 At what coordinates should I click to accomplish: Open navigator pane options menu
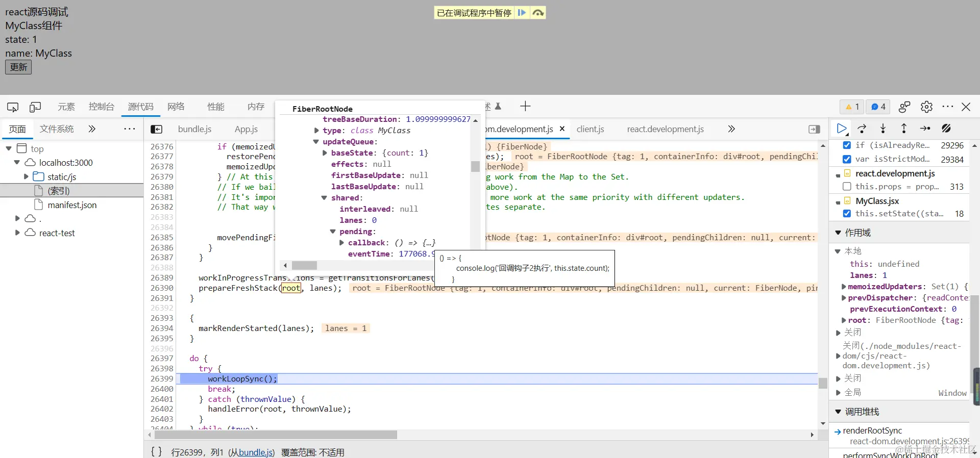(x=130, y=129)
